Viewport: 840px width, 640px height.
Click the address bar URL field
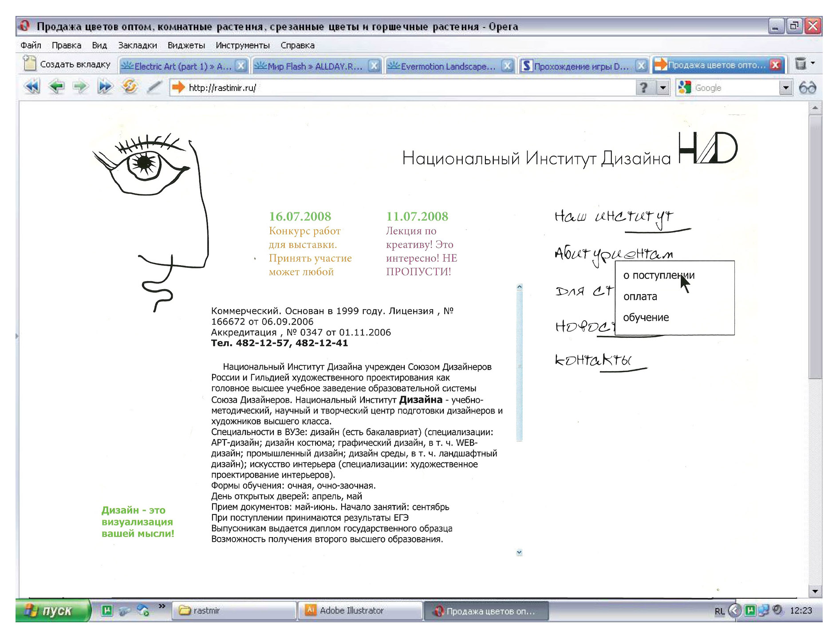[x=399, y=88]
